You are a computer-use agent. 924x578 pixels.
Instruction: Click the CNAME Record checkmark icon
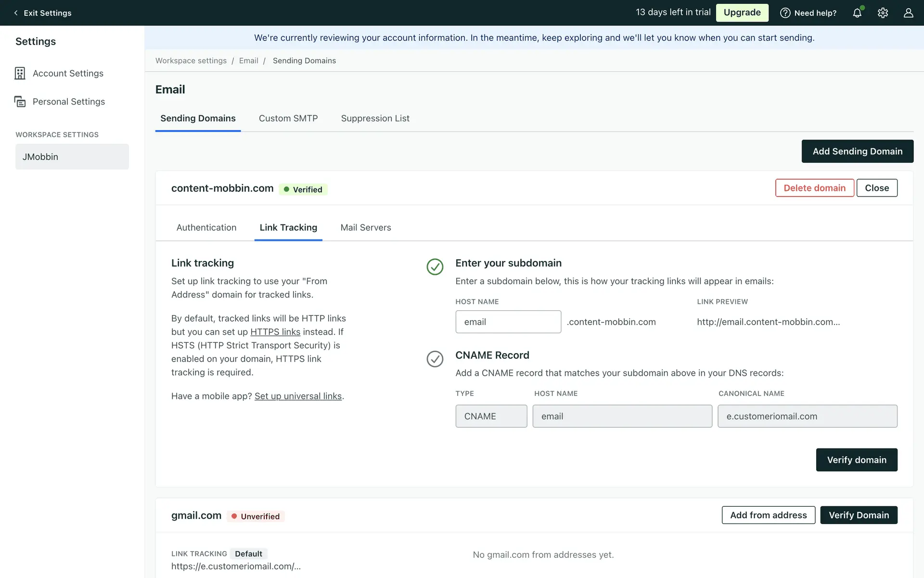(x=435, y=358)
